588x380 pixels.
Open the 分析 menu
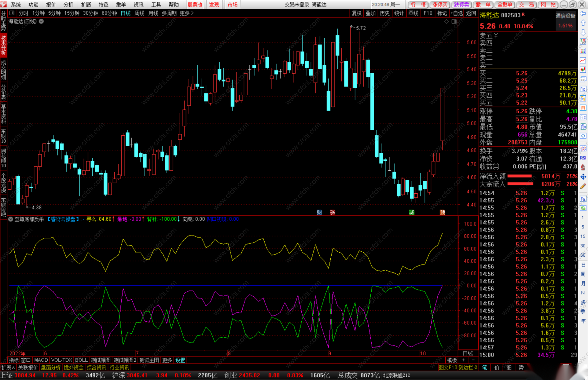(68, 4)
